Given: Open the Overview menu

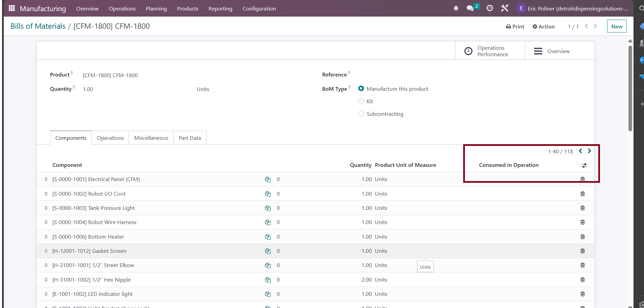Looking at the screenshot, I should point(87,8).
